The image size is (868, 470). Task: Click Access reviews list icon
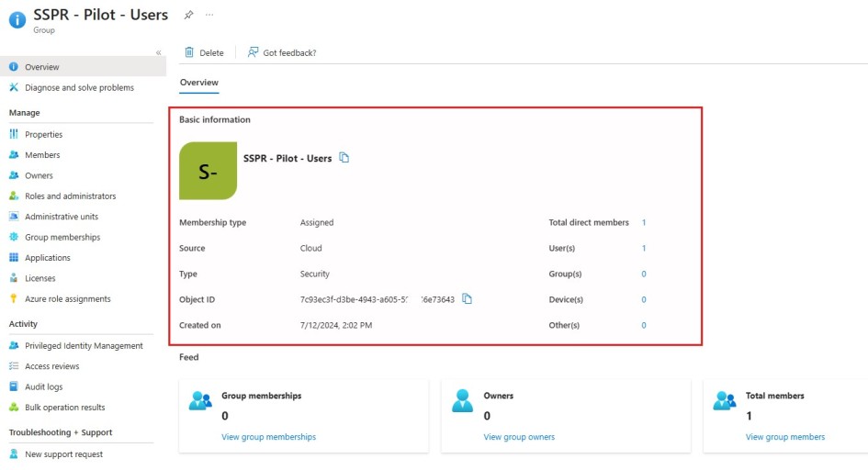[x=13, y=365]
